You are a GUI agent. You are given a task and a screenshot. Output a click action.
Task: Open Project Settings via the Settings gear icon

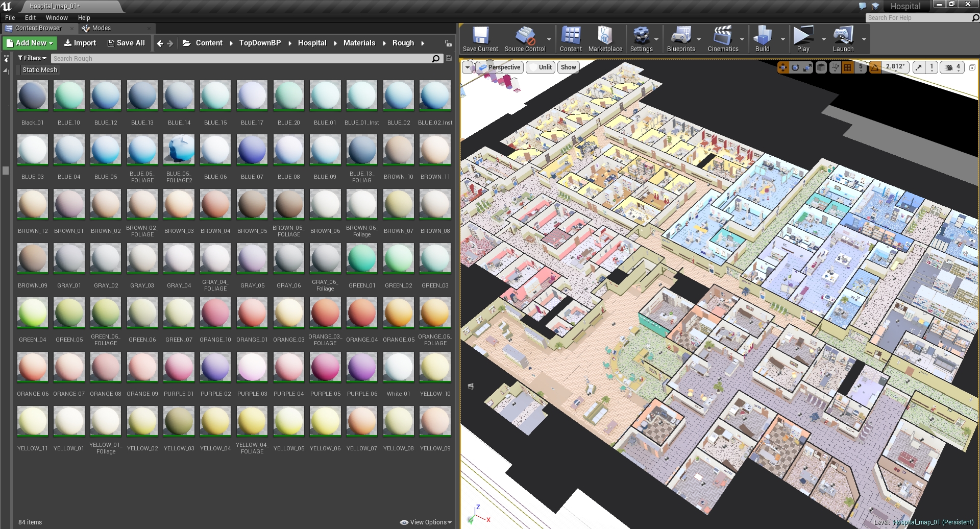pyautogui.click(x=642, y=39)
